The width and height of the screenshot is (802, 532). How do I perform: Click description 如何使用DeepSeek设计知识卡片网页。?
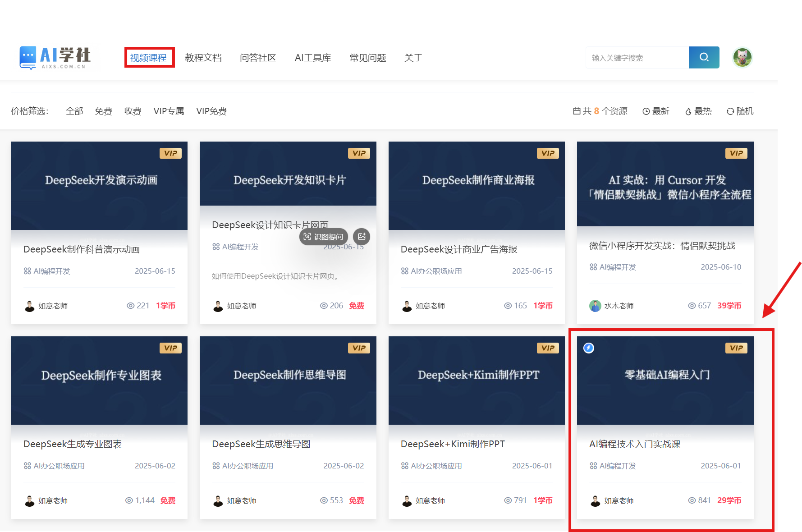click(x=275, y=276)
